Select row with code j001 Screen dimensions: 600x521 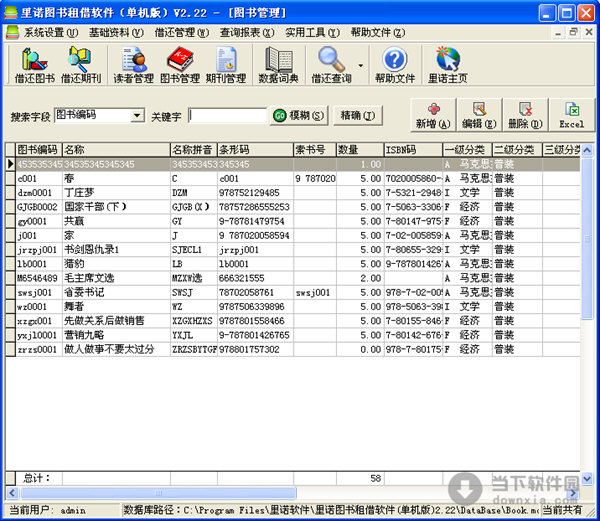293,235
